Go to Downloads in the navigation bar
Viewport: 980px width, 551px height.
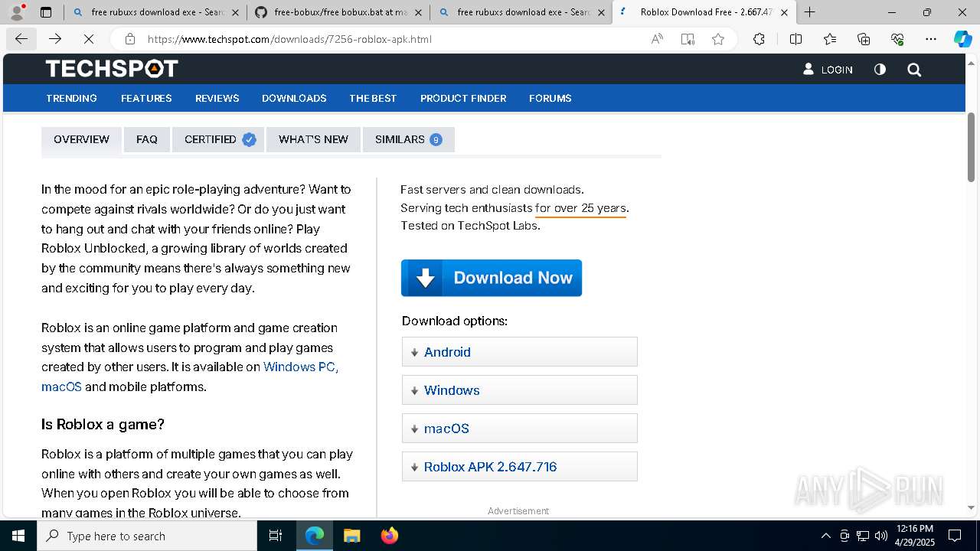[x=294, y=98]
